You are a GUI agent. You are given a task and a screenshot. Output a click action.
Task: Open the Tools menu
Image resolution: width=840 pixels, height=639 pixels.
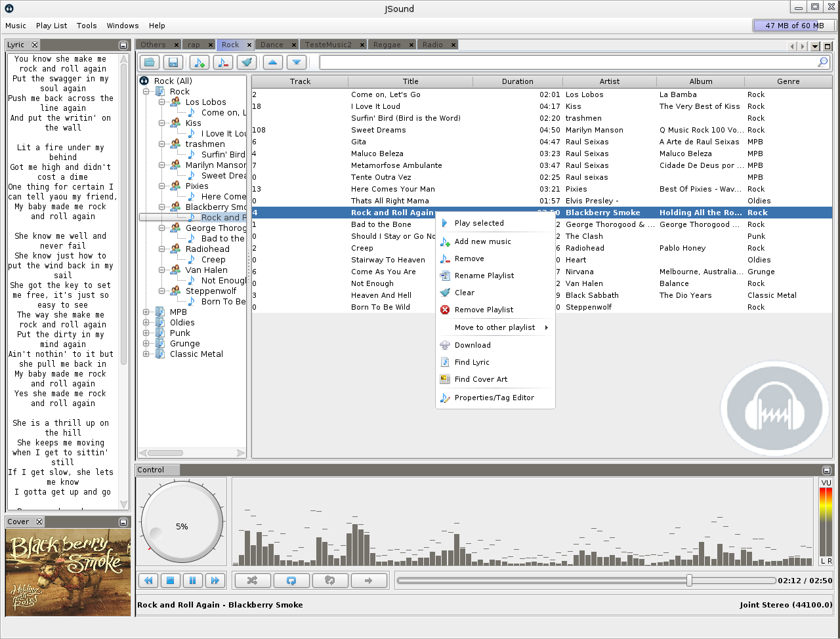(86, 26)
